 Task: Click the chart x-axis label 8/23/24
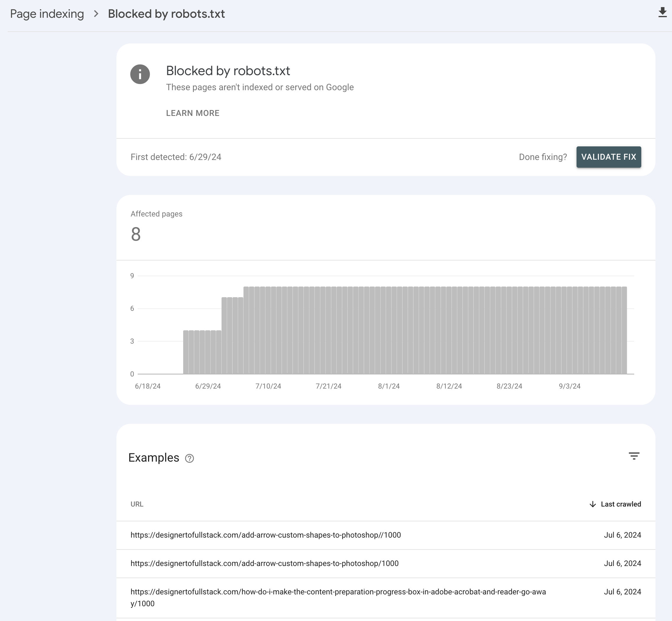509,386
